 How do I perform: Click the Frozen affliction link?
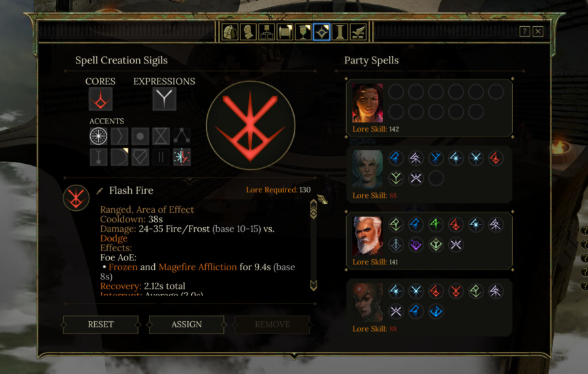123,267
